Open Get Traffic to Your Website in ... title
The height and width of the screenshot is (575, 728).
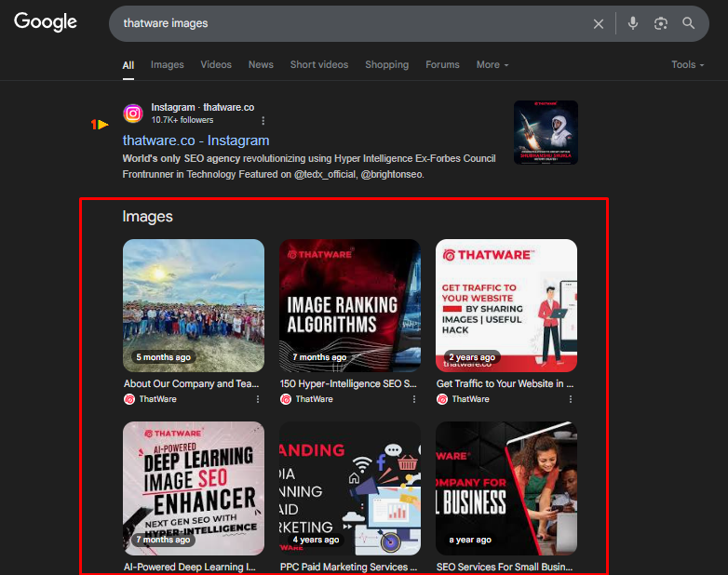(x=505, y=383)
